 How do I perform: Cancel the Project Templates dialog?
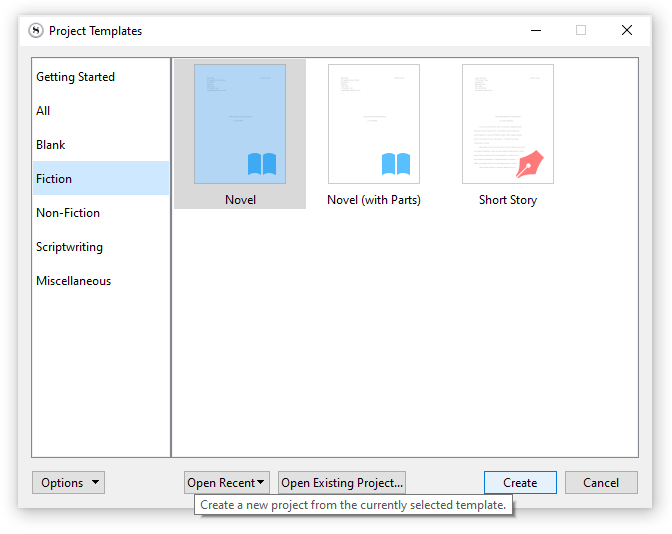click(601, 483)
